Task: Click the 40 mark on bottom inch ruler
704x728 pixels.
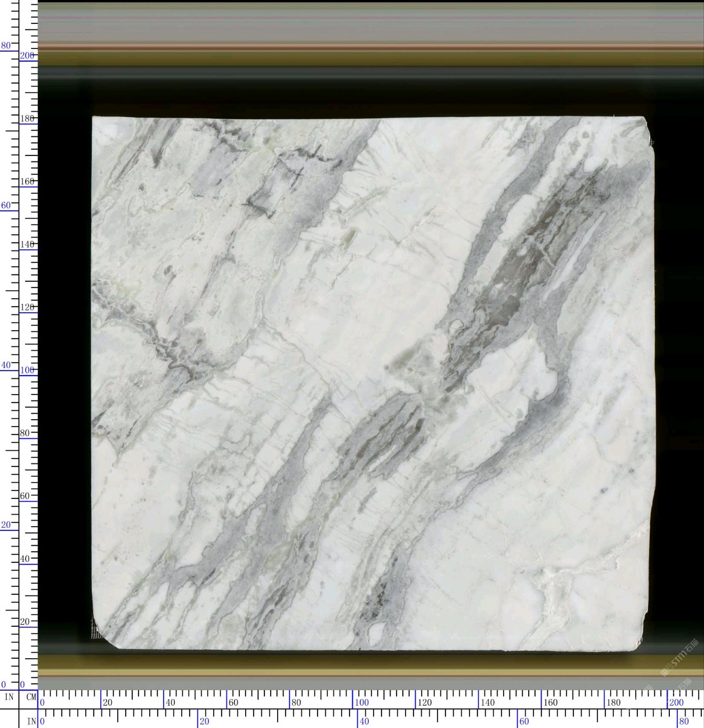Action: [x=364, y=722]
